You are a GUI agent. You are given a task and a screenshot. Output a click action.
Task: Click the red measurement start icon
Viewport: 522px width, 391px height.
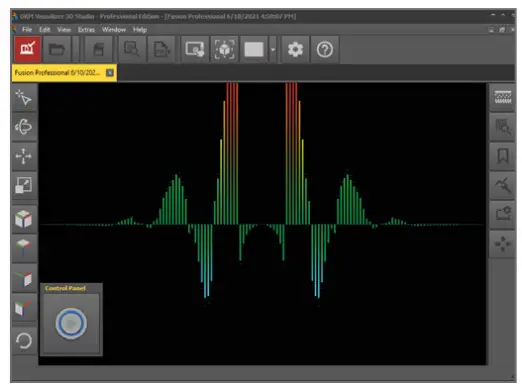click(x=28, y=49)
